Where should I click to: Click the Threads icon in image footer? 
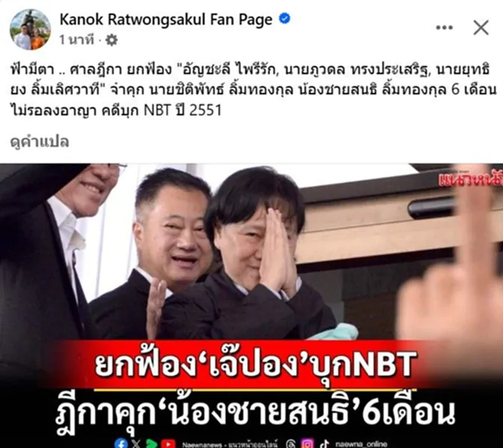(290, 444)
